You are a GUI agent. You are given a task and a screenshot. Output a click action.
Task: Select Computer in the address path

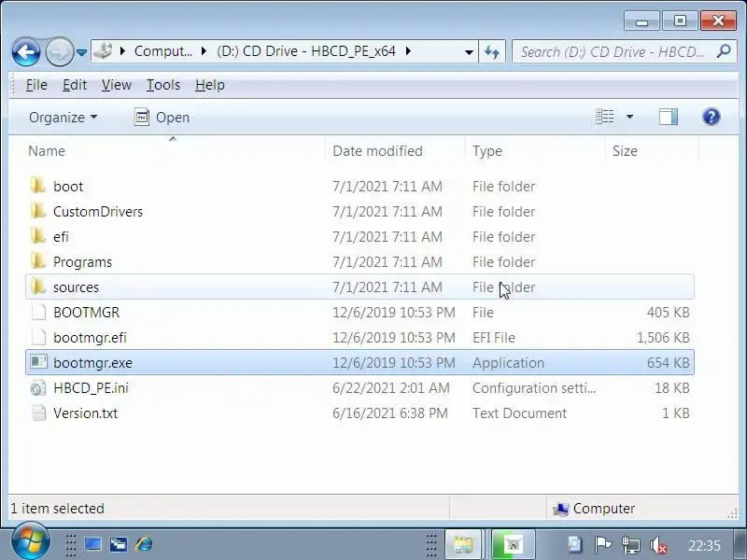[x=162, y=51]
